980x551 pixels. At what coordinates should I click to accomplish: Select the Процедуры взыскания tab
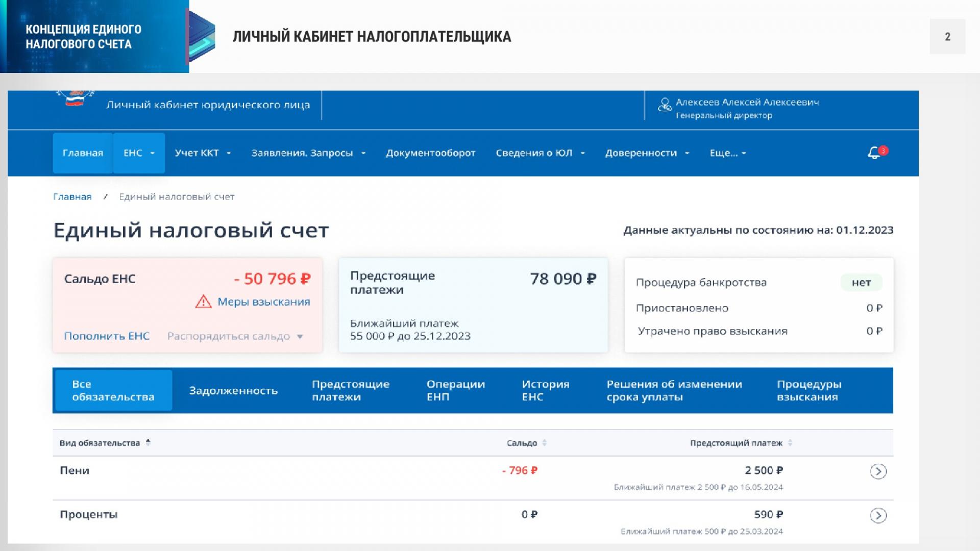[x=808, y=391]
